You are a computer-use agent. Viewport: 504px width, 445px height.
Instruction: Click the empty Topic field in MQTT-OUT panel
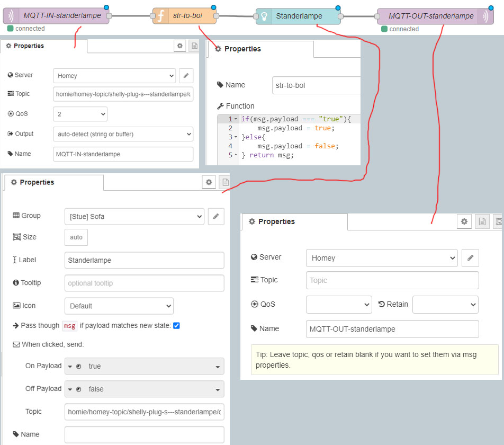[x=392, y=280]
